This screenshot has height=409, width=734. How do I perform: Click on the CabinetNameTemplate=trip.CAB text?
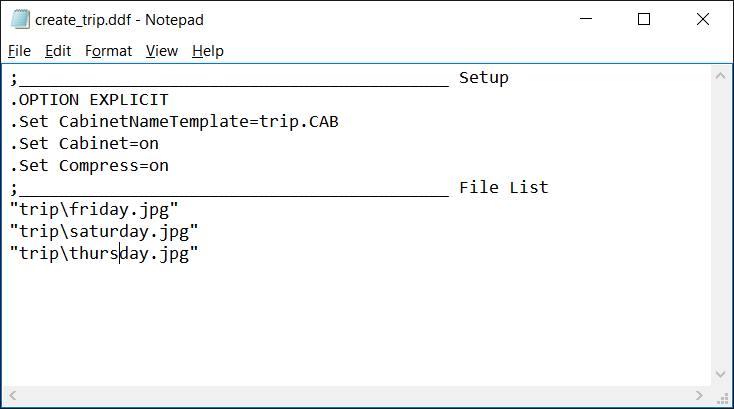[198, 122]
